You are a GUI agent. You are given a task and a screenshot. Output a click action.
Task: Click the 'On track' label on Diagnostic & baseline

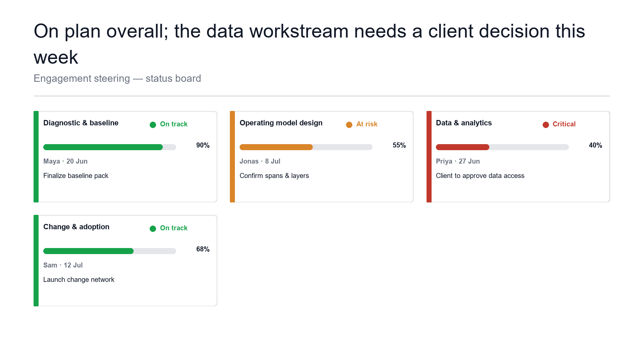[174, 124]
